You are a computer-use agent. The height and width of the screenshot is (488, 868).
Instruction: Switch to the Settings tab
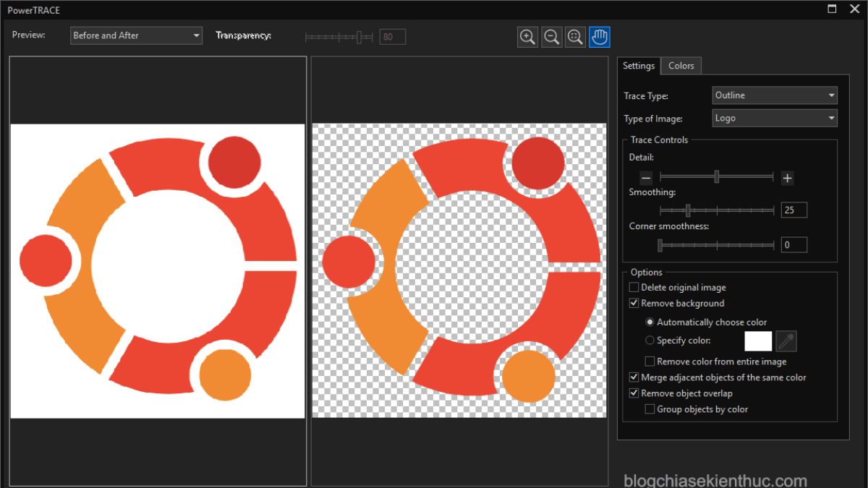(x=639, y=66)
